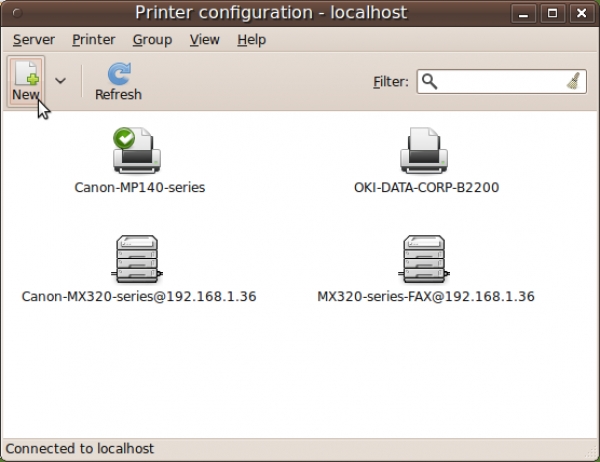
Task: Focus the Filter search field
Action: (501, 82)
